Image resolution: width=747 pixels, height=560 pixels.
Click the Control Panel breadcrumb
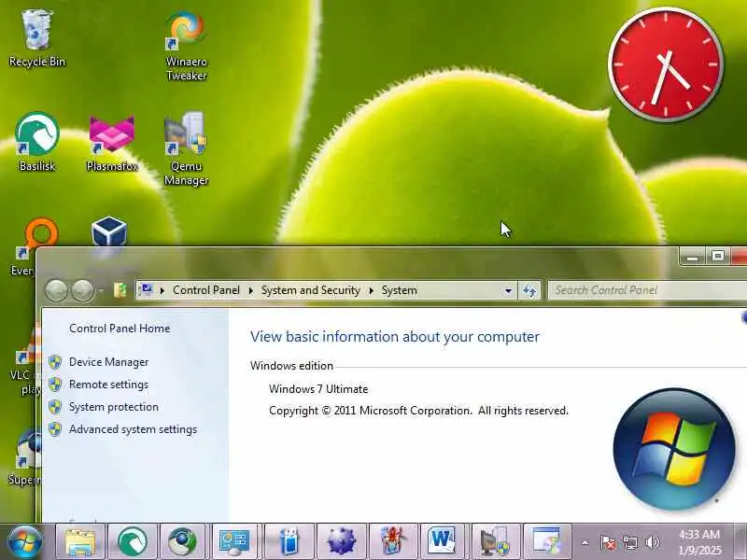pos(206,290)
